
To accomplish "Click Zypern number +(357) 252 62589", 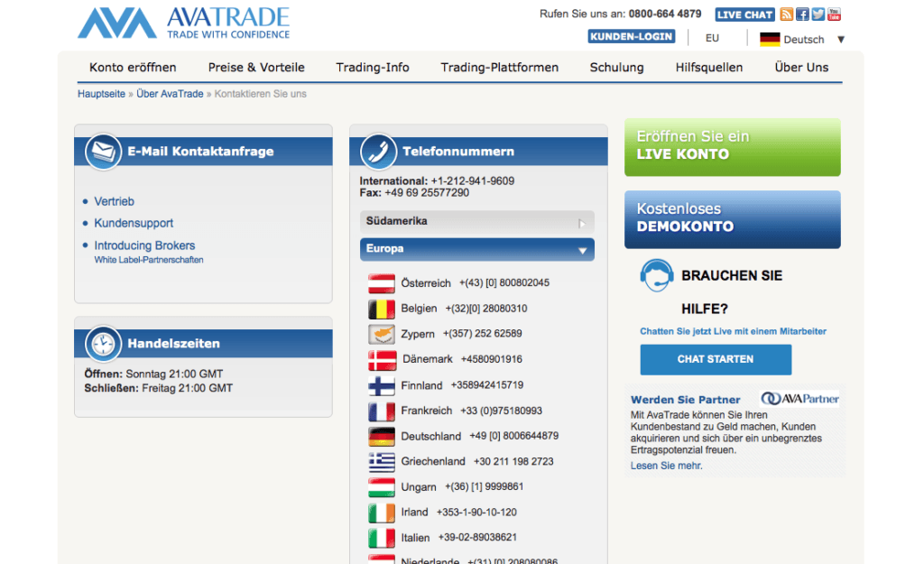I will (x=483, y=334).
